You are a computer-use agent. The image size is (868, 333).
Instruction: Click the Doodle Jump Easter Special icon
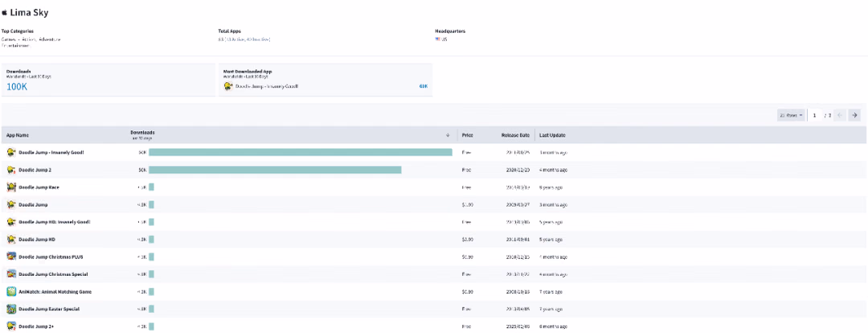pos(11,309)
